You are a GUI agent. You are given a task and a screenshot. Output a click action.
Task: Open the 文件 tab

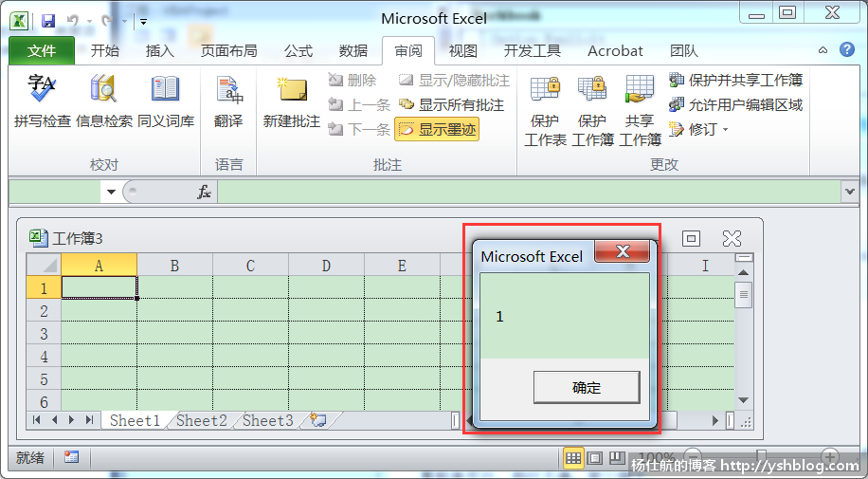42,51
